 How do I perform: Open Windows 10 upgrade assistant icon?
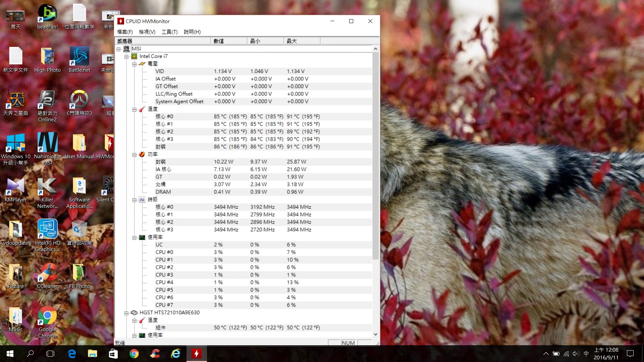tap(15, 149)
